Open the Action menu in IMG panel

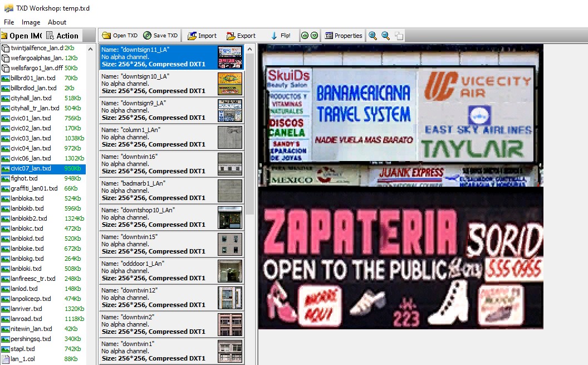coord(62,36)
